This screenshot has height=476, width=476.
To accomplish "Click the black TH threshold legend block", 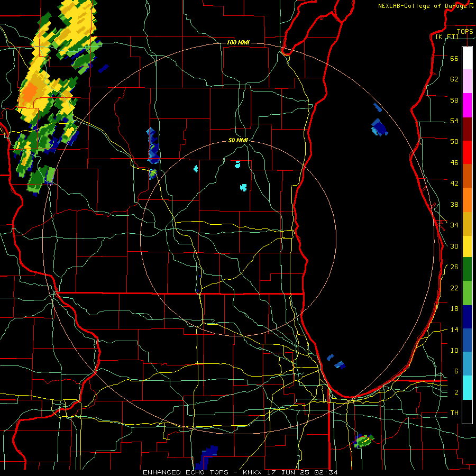I will pos(467,411).
